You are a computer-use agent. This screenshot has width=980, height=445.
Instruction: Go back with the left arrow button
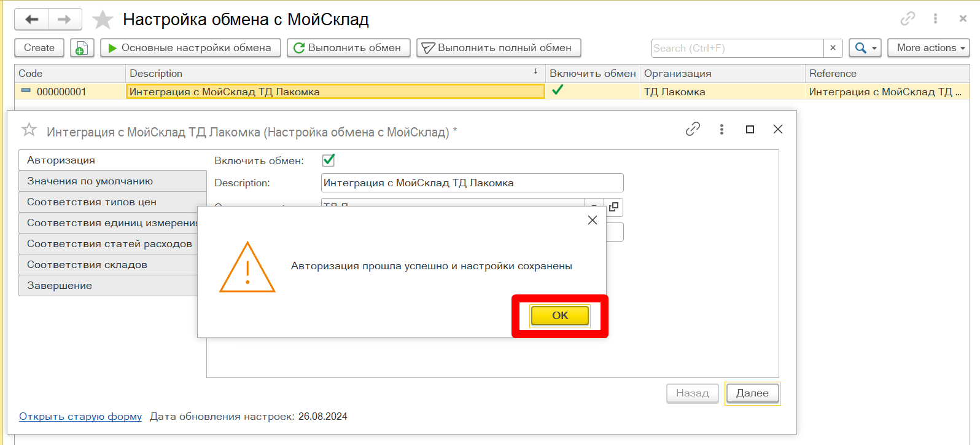(31, 20)
